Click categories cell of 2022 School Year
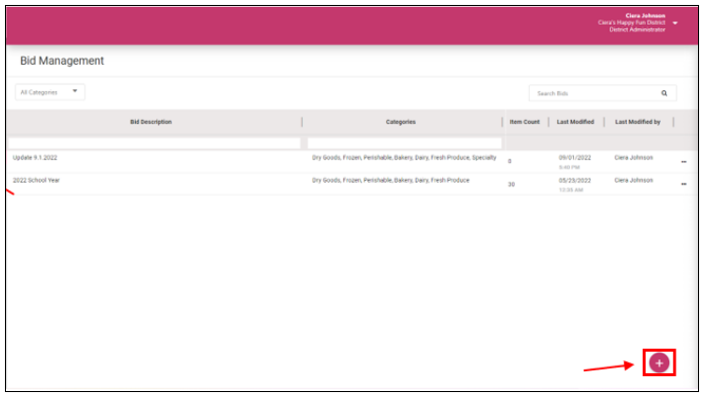702x399 pixels. click(391, 180)
